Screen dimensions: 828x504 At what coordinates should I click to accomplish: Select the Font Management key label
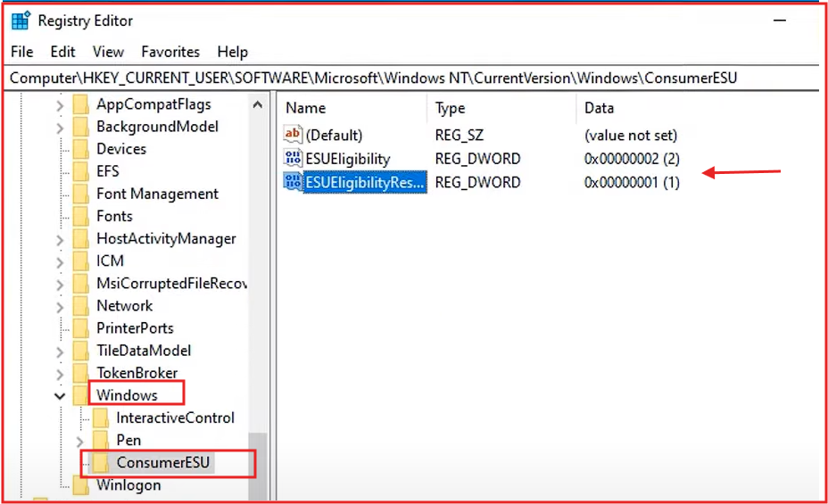tap(157, 194)
